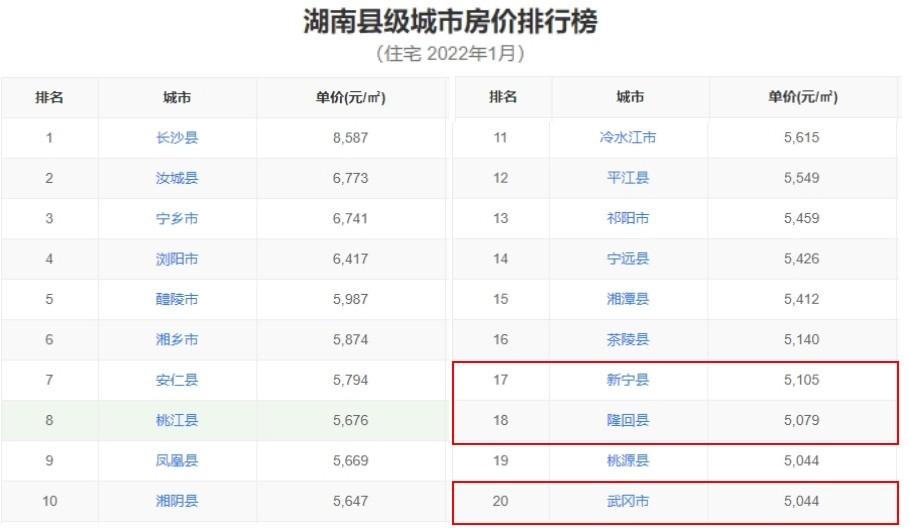Open the 桃江县 city link
Viewport: 909px width, 532px height.
point(177,420)
